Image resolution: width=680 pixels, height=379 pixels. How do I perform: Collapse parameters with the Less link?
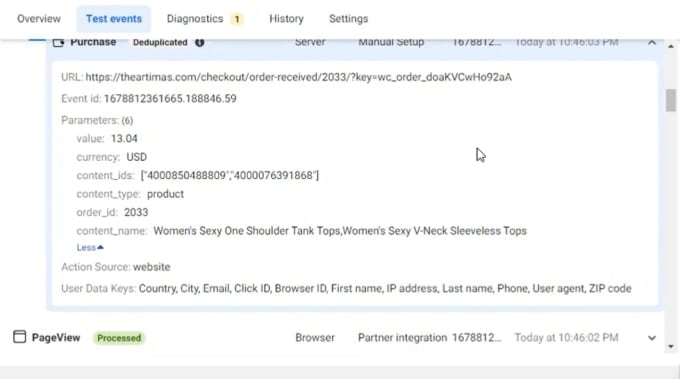[x=90, y=248]
